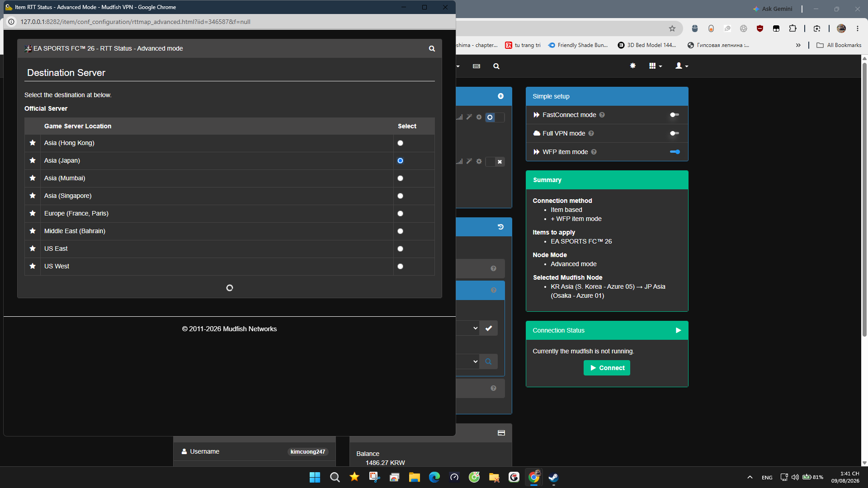Click the star icon beside Europe (France, Paris)
This screenshot has width=868, height=488.
coord(33,213)
